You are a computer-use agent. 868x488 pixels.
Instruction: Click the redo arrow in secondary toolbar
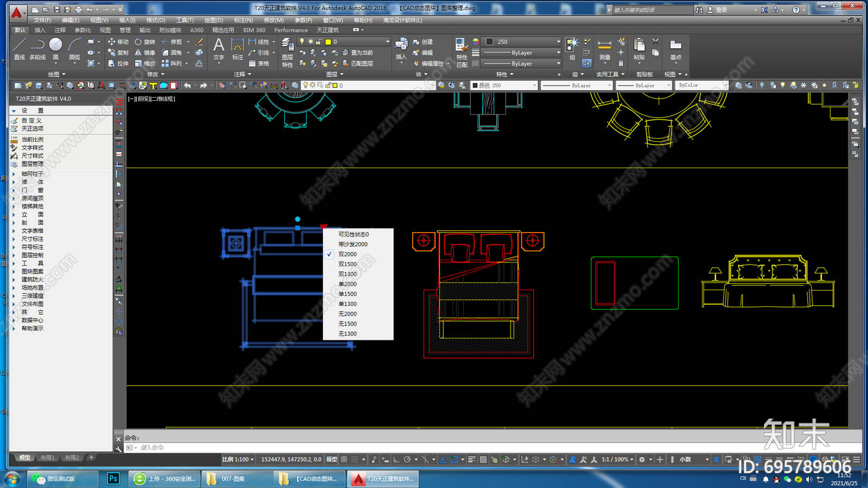click(203, 85)
